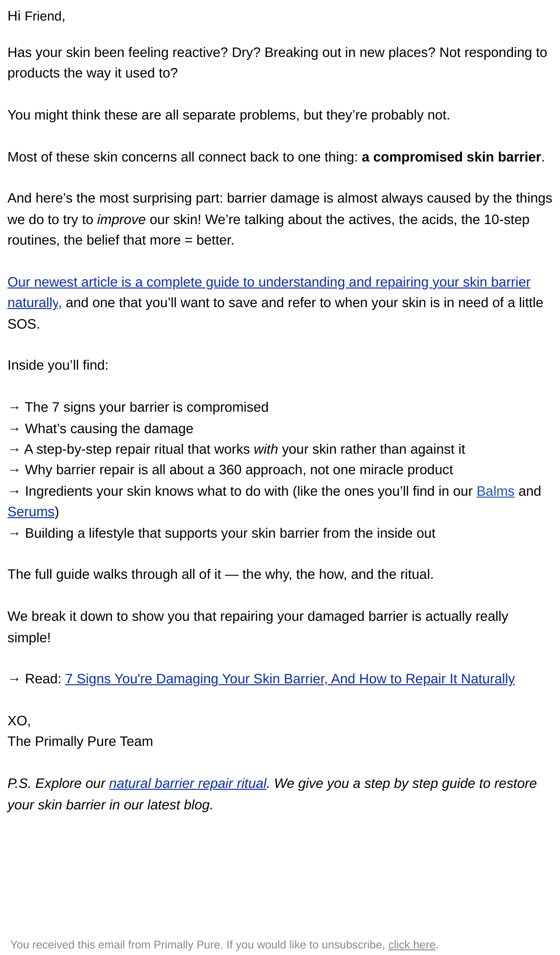Click the 'P.S. Explore our' text

pyautogui.click(x=56, y=784)
